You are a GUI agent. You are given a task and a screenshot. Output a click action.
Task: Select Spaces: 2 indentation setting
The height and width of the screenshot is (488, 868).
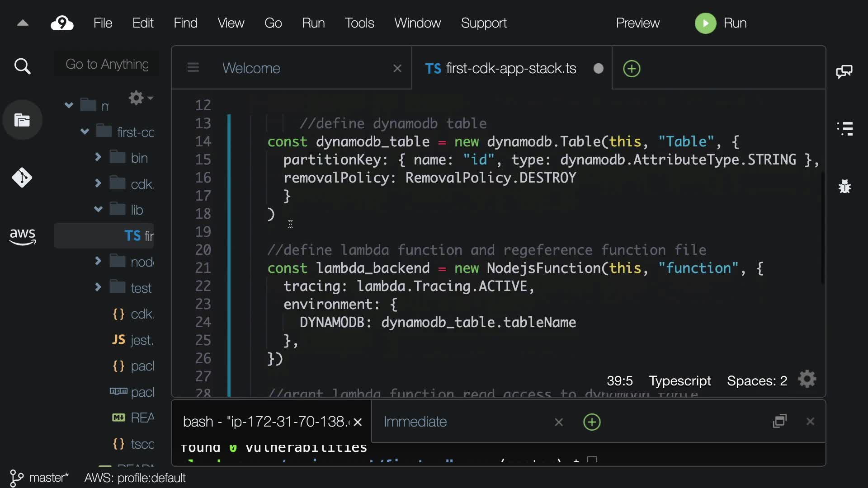click(757, 381)
